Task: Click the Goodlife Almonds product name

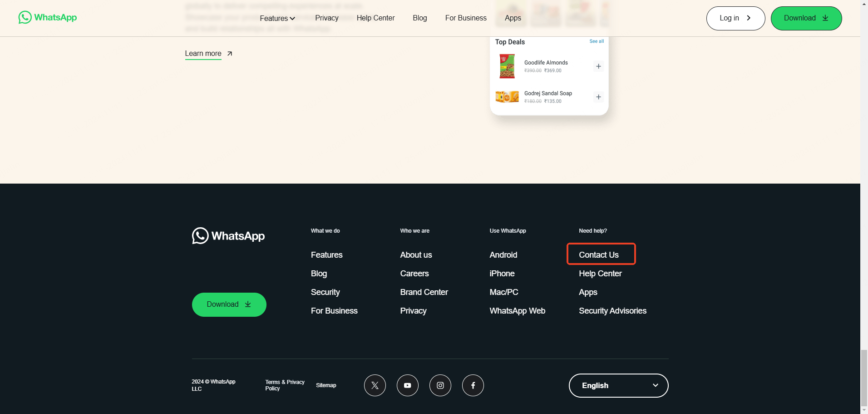Action: tap(546, 63)
